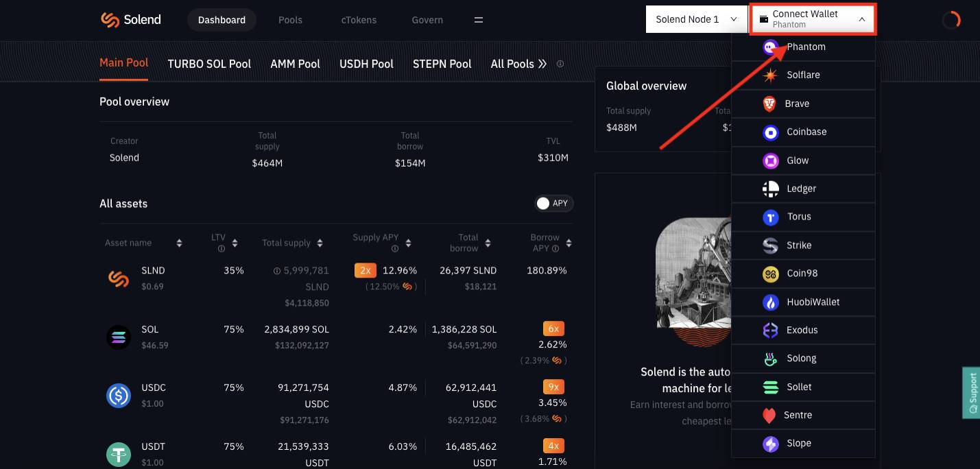Choose the Solflare wallet icon

point(771,75)
